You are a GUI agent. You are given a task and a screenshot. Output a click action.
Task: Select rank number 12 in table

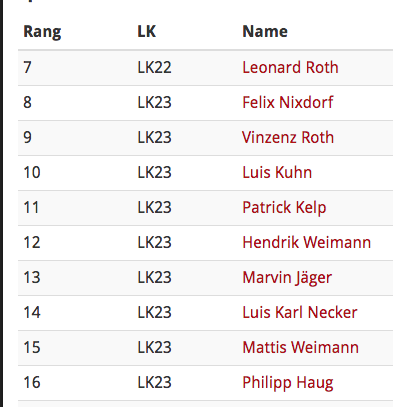click(x=32, y=242)
